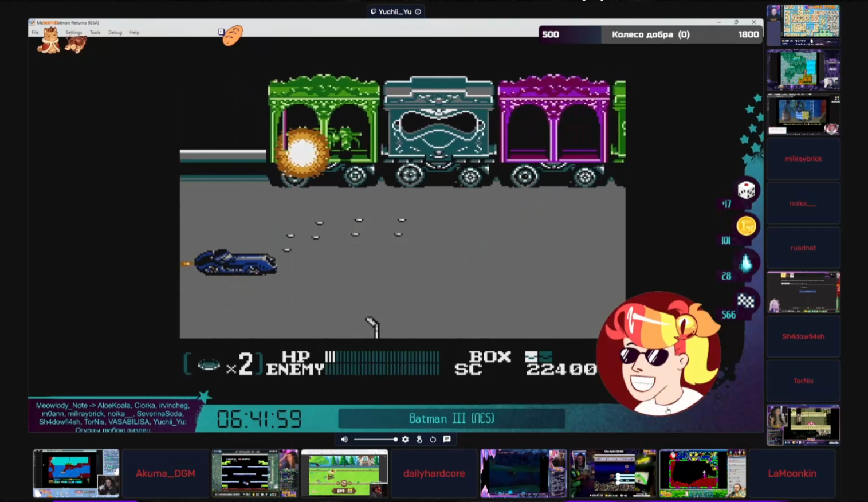The width and height of the screenshot is (868, 502).
Task: Select the LaMoonkin stream tile
Action: [x=792, y=473]
